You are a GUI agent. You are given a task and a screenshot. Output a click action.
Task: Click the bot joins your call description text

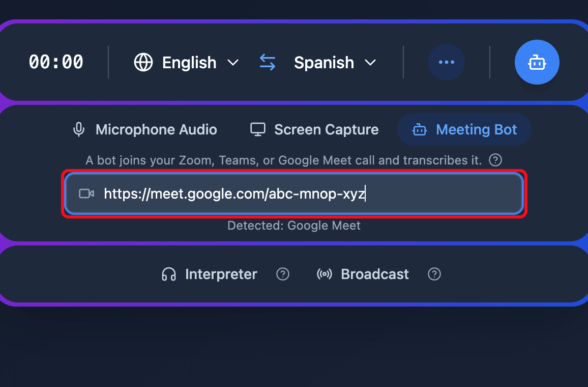[283, 160]
